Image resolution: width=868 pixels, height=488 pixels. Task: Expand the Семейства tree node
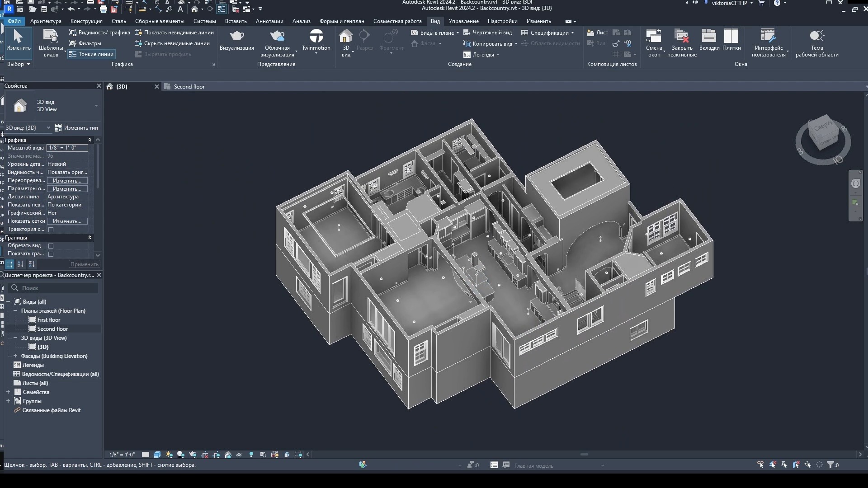pos(7,392)
